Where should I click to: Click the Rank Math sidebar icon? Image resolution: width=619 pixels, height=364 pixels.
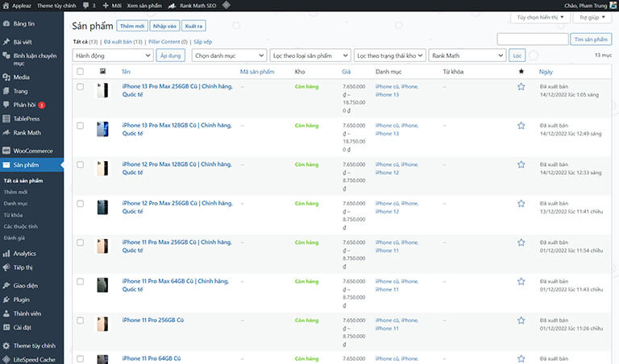point(6,133)
